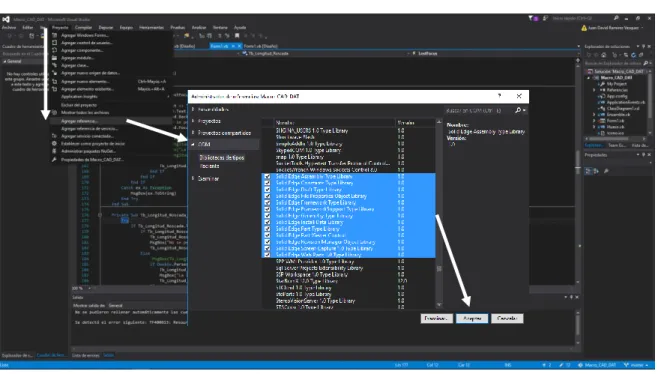Click the Home icon in Solution Explorer toolbar
This screenshot has height=374, width=658.
tap(604, 55)
